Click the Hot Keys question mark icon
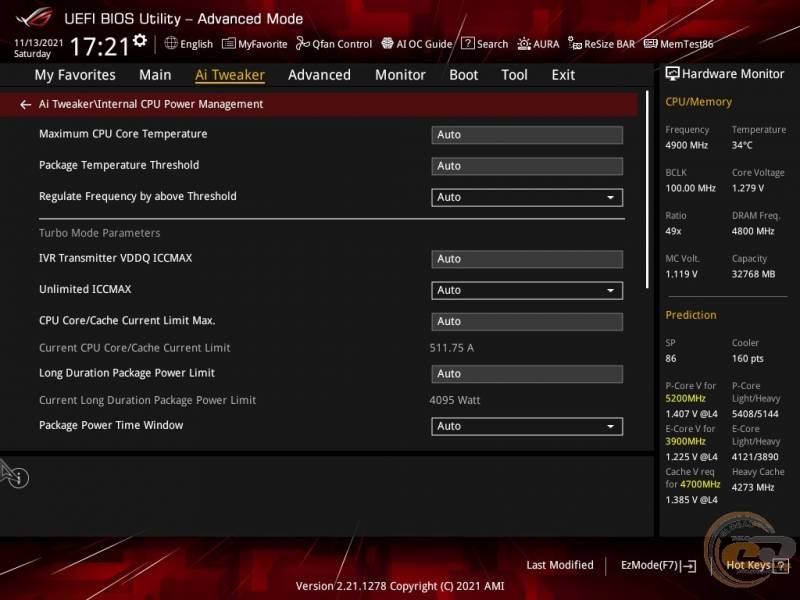Screen dimensions: 800x600 click(781, 565)
